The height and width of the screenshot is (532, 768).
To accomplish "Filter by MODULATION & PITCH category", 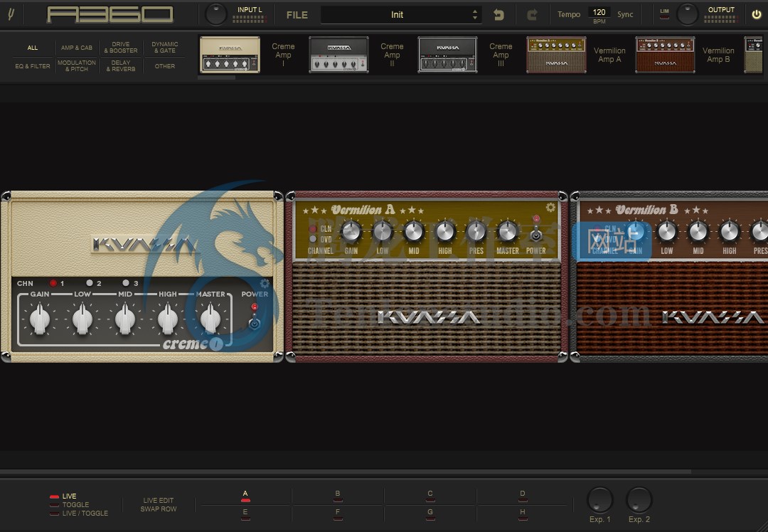I will click(x=76, y=66).
